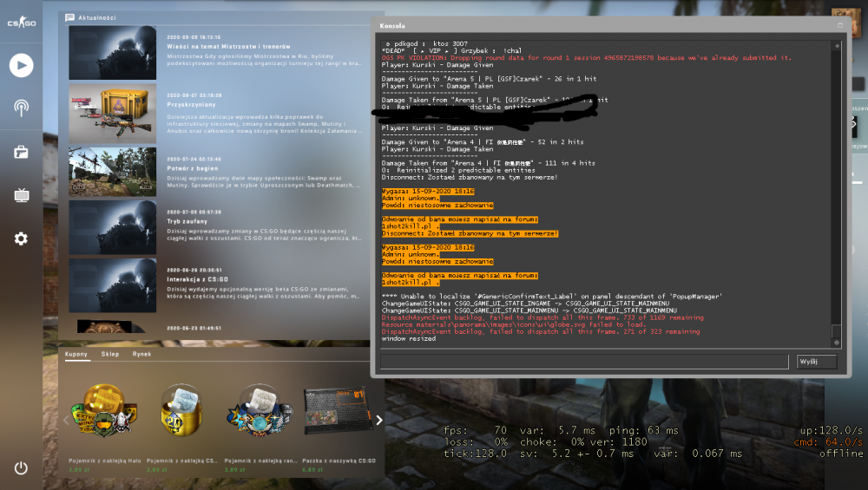Close the Konsola window
The image size is (868, 490).
(x=839, y=25)
